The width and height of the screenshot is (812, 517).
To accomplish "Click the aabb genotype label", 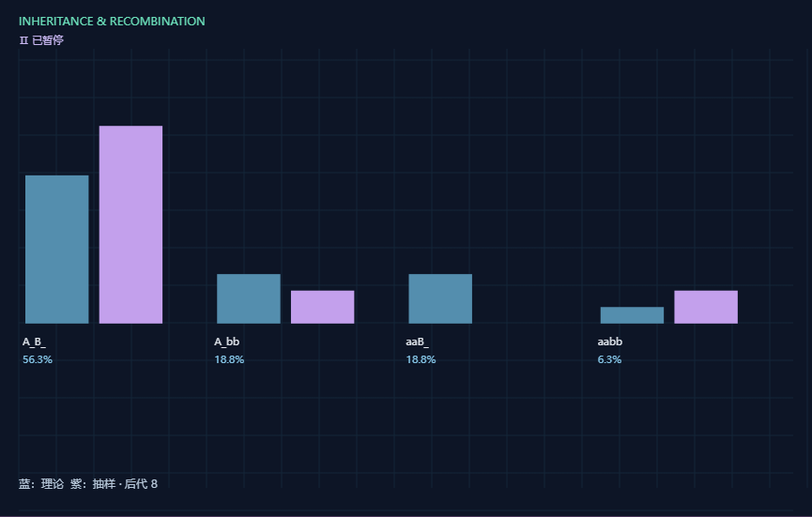I will click(x=610, y=342).
